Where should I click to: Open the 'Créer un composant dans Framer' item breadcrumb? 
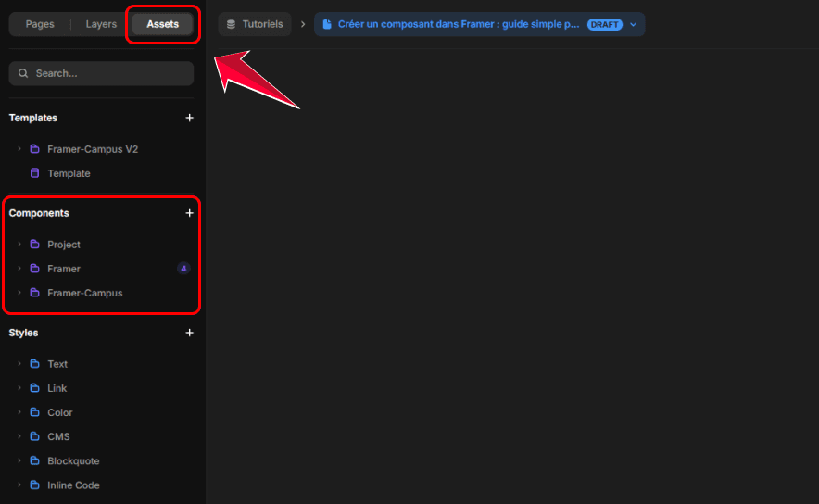pyautogui.click(x=479, y=24)
